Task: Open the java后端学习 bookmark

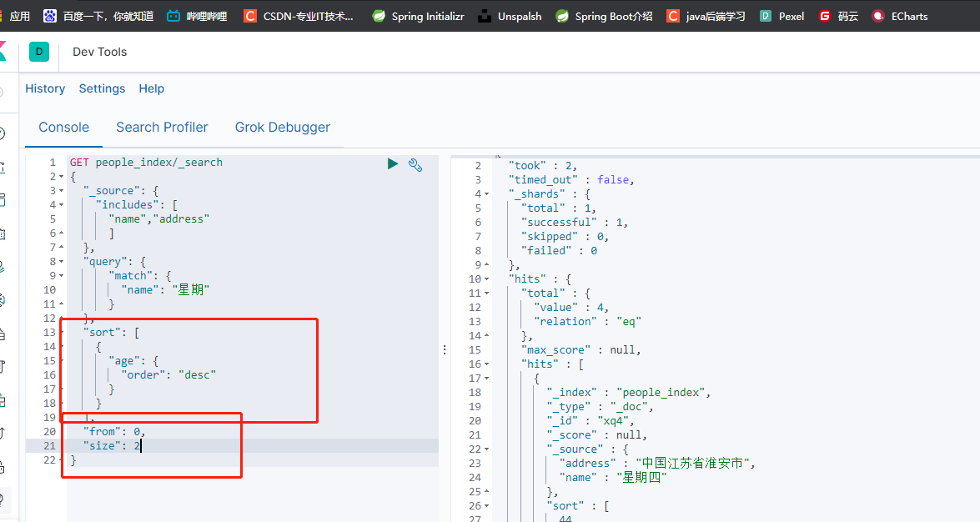Action: (x=706, y=16)
